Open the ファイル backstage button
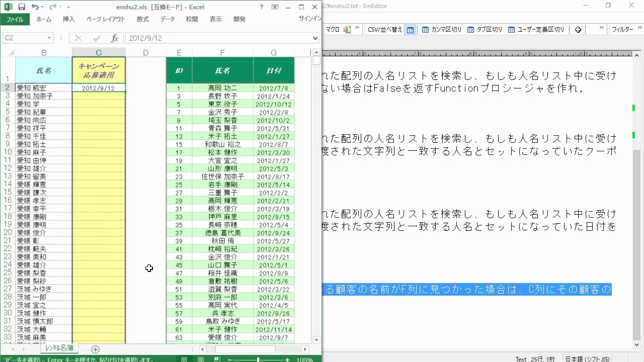The image size is (644, 362). pyautogui.click(x=15, y=19)
